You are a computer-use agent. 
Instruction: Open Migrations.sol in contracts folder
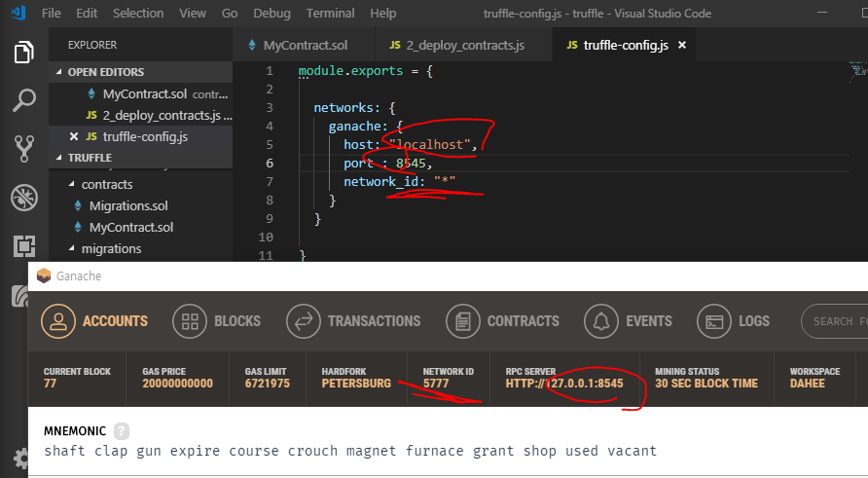[x=140, y=206]
